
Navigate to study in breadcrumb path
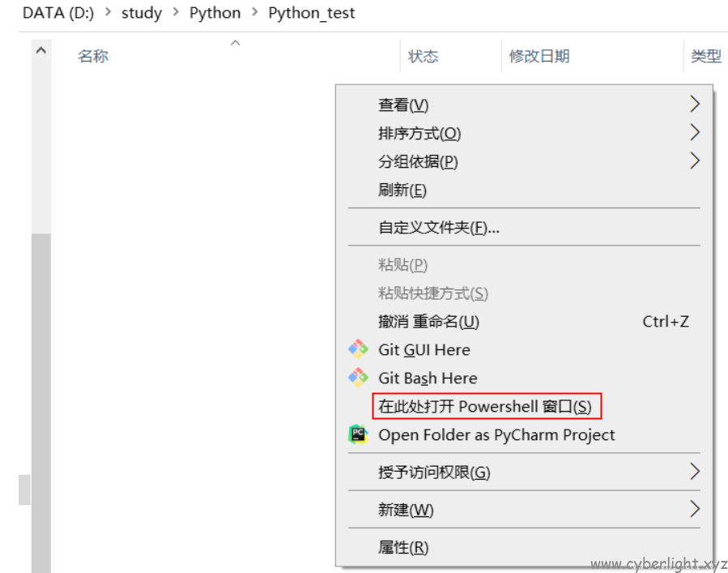tap(142, 13)
